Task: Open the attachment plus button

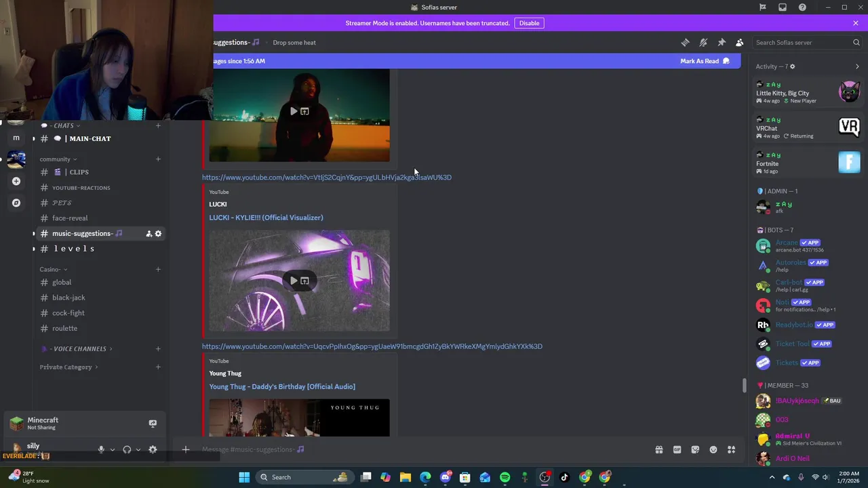Action: coord(185,449)
